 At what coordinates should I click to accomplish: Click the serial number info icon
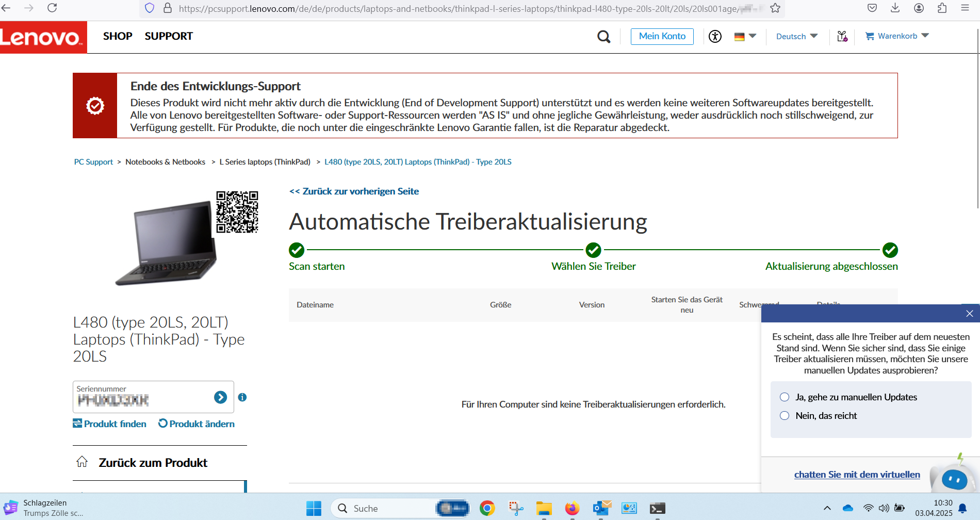(x=242, y=397)
